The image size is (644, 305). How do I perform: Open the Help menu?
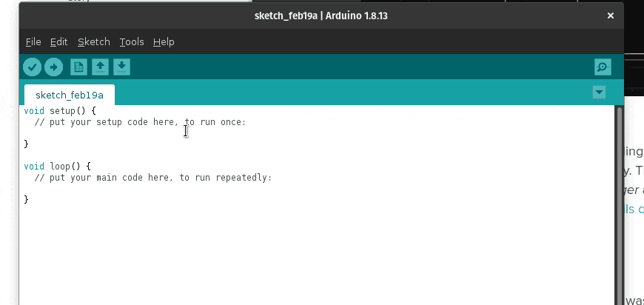(x=164, y=42)
